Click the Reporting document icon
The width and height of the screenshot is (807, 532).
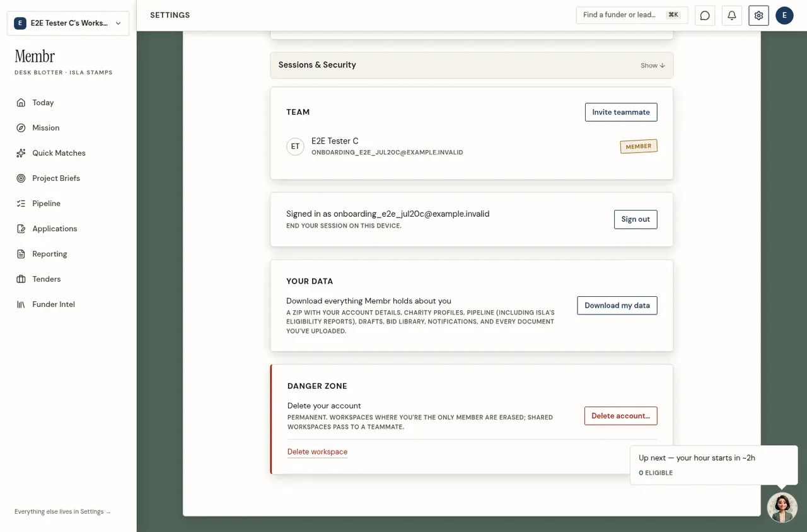click(21, 254)
